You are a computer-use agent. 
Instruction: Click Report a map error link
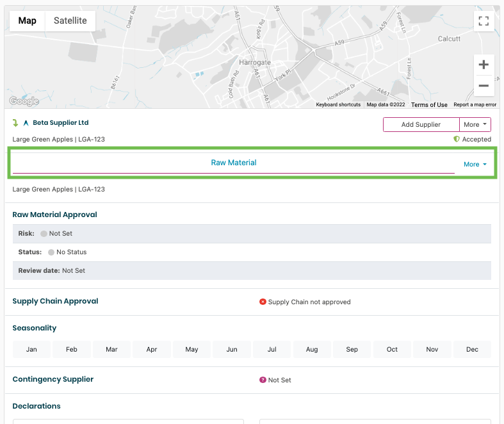pos(475,104)
